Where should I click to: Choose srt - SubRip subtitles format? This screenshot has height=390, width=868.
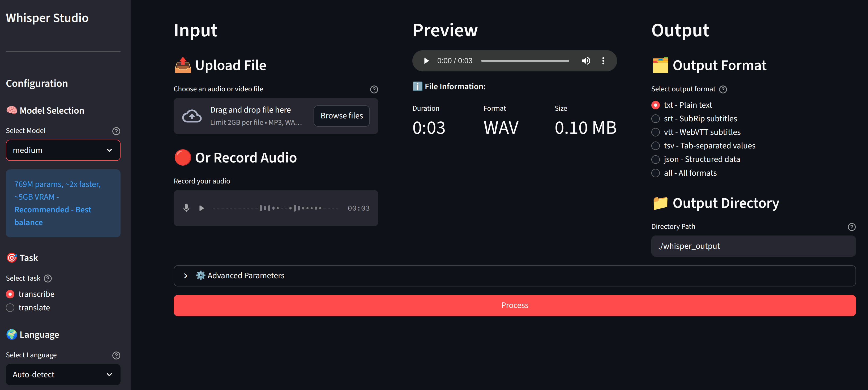694,119
